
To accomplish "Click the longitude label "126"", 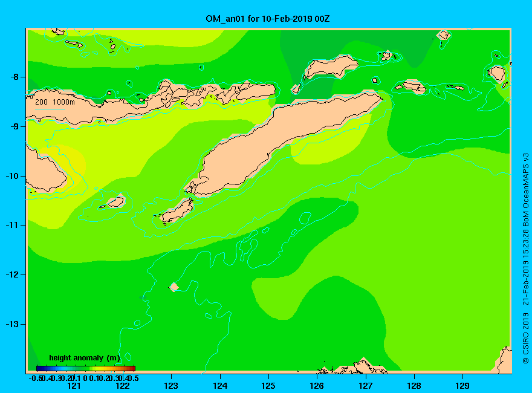I will 317,386.
